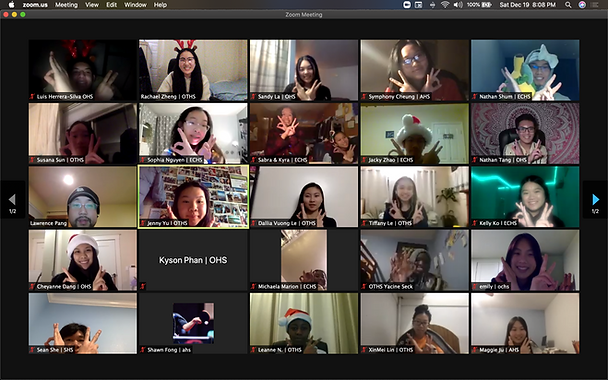
Task: Select Sandy La's video tile
Action: click(304, 70)
